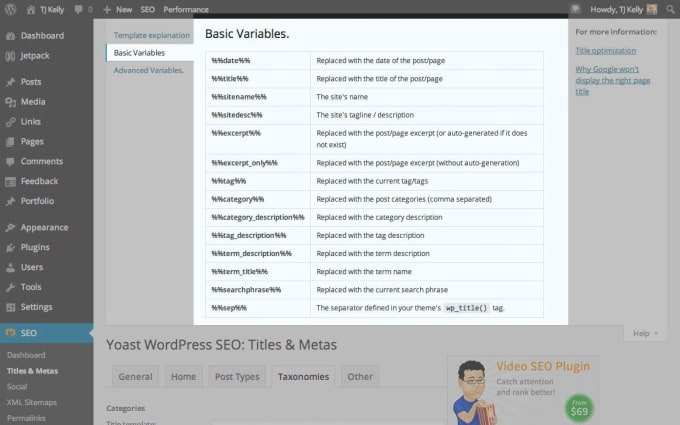This screenshot has height=425, width=680.
Task: Click the notification icon beside Howdy
Action: [x=575, y=9]
